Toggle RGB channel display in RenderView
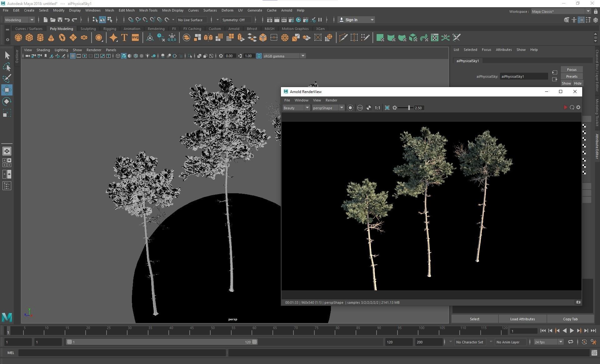 tap(360, 108)
